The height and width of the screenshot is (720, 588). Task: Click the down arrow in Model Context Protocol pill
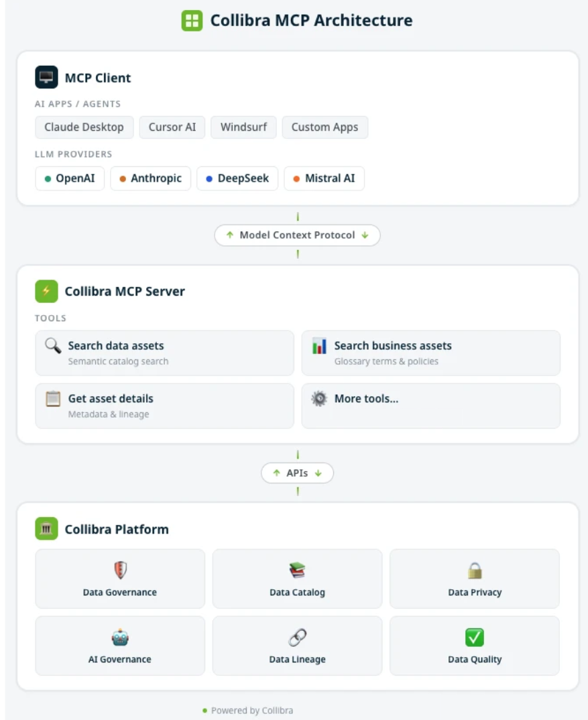365,235
